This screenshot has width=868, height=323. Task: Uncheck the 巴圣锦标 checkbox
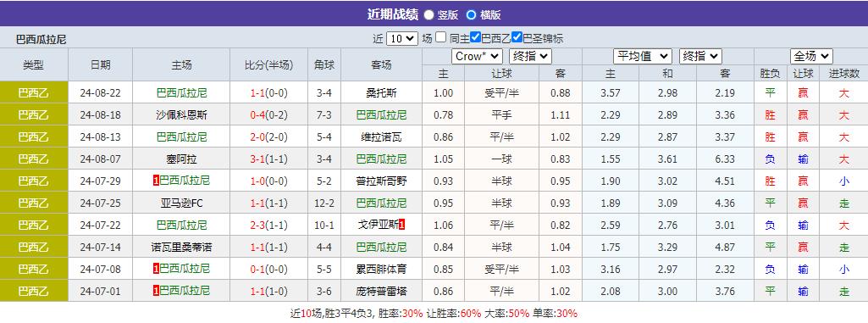[x=517, y=37]
